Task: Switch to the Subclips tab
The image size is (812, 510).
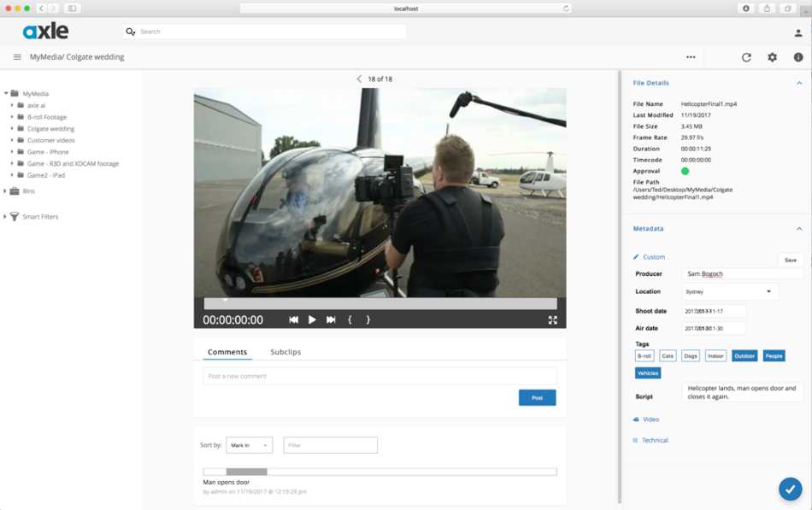Action: pyautogui.click(x=285, y=351)
